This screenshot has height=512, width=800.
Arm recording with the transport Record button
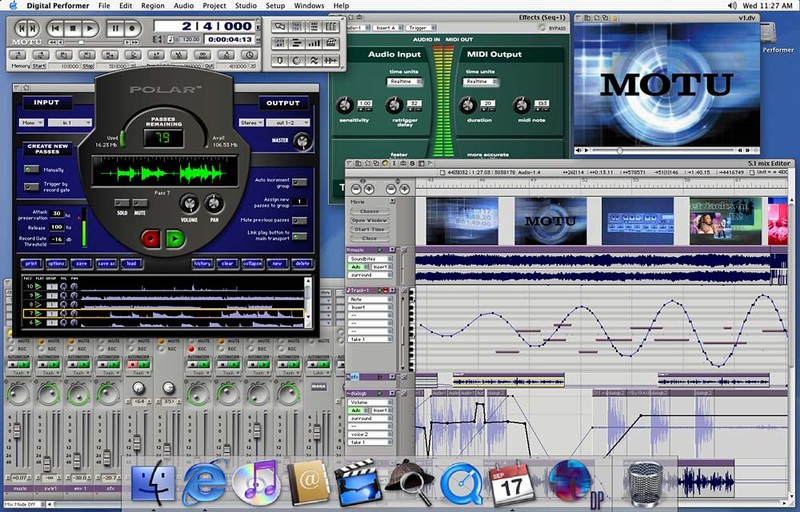click(132, 29)
